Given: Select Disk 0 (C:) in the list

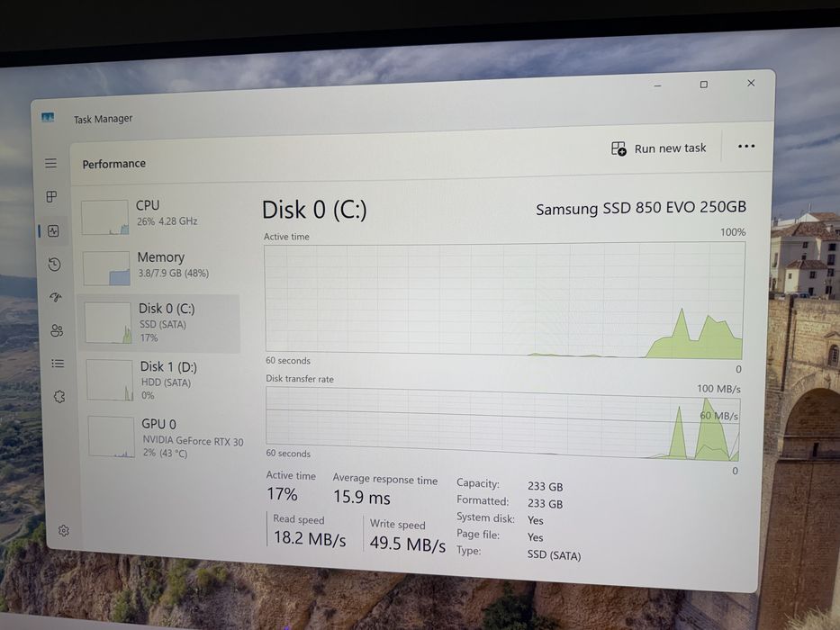Looking at the screenshot, I should click(x=159, y=323).
